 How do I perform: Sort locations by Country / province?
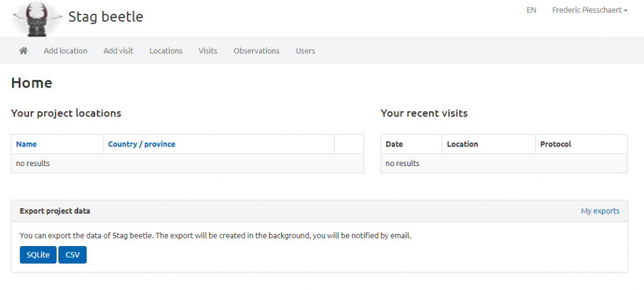coord(142,144)
